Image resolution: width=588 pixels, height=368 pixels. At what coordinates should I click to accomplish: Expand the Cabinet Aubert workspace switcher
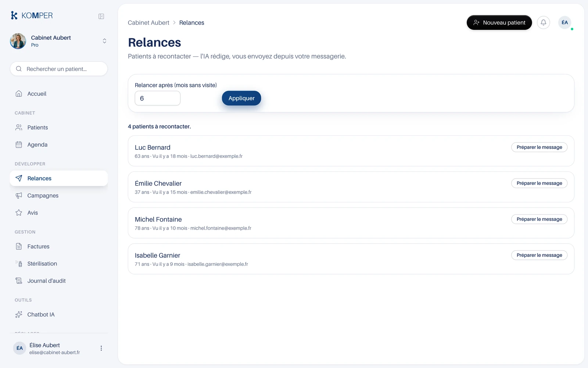click(104, 41)
